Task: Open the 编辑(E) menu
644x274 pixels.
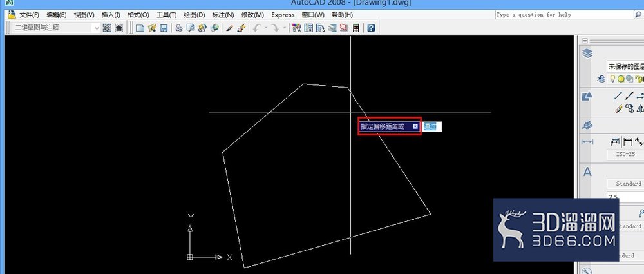Action: click(x=56, y=14)
